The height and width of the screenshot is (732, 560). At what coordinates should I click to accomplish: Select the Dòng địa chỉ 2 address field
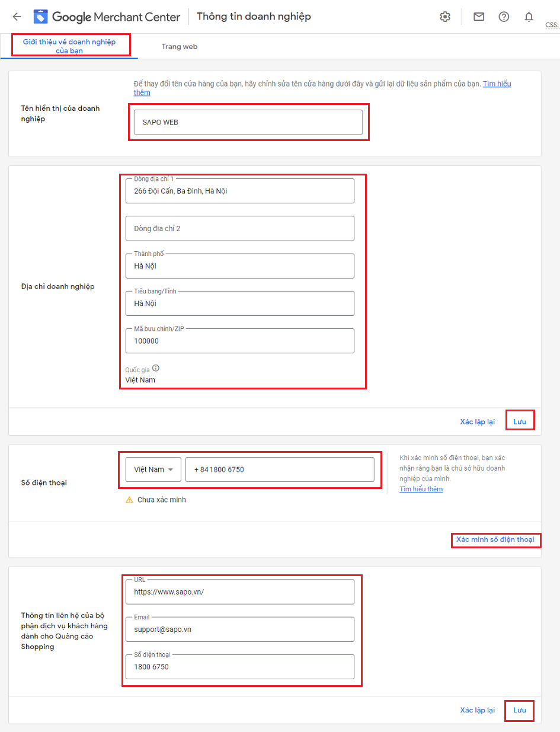point(239,228)
